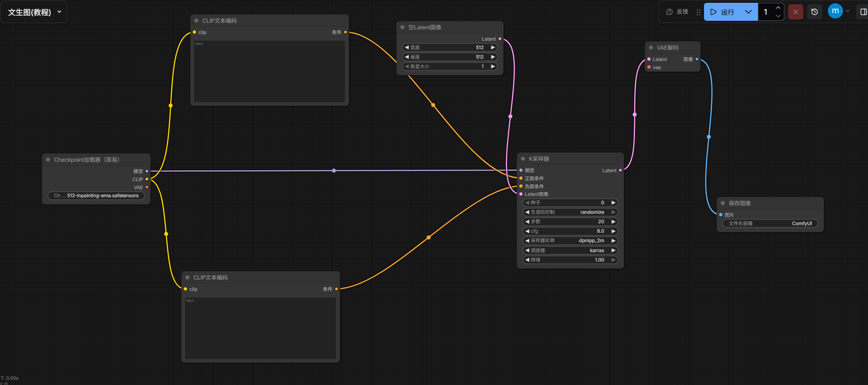Increase the batch count with up arrow
Screen dimensions: 868x385
(x=778, y=8)
